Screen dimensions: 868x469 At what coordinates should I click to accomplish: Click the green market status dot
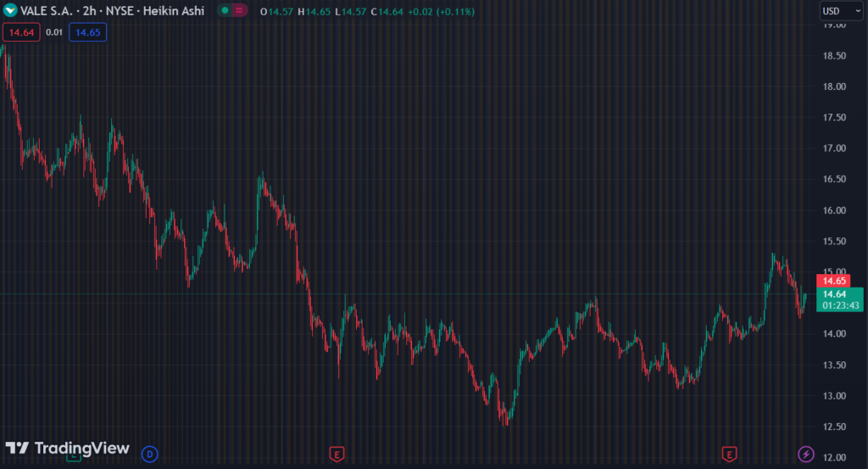click(x=225, y=10)
